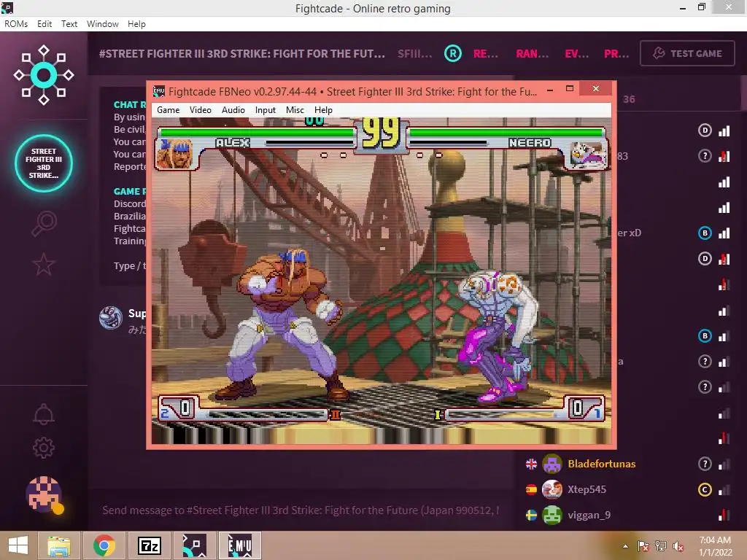The height and width of the screenshot is (560, 747).
Task: Open the Text menu in Fightcade
Action: [69, 24]
